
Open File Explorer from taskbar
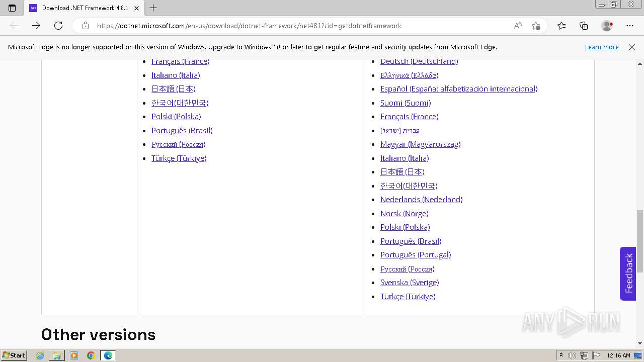(57, 355)
